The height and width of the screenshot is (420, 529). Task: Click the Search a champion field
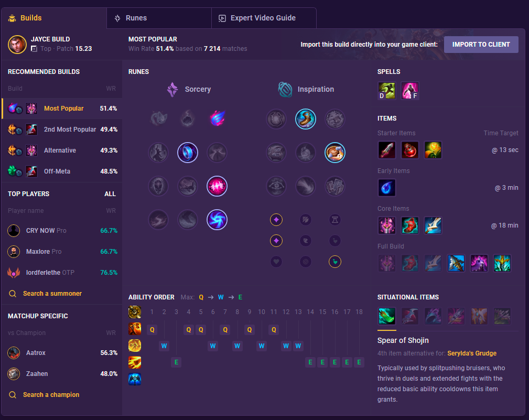coord(51,395)
